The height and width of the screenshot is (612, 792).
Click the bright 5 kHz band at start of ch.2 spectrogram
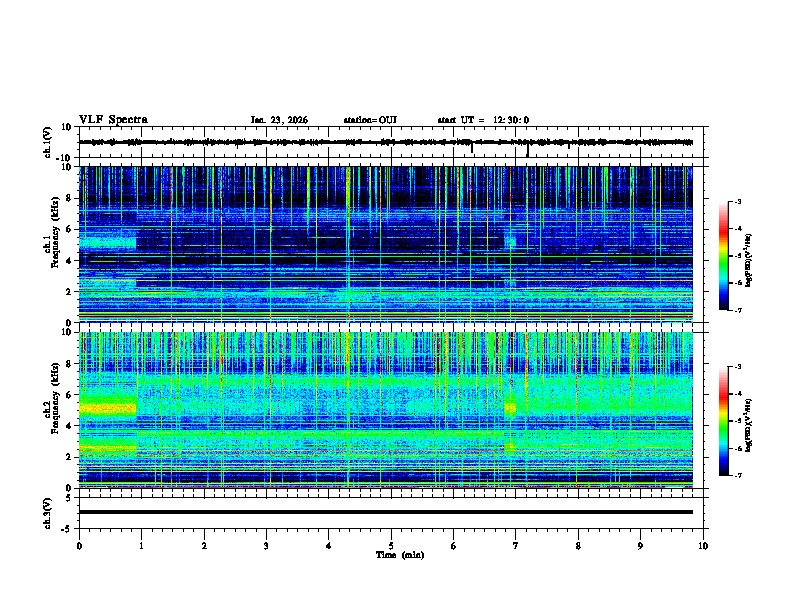[x=108, y=407]
